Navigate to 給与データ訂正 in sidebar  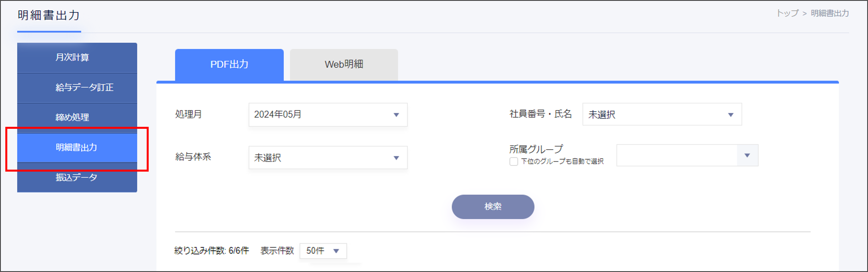pyautogui.click(x=77, y=87)
